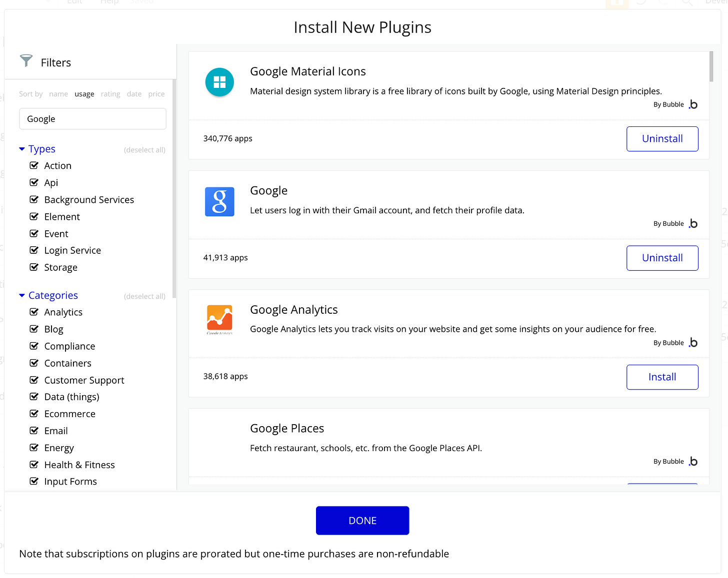Uncheck the Containers category
Screen dimensions: 728x578
(x=34, y=363)
